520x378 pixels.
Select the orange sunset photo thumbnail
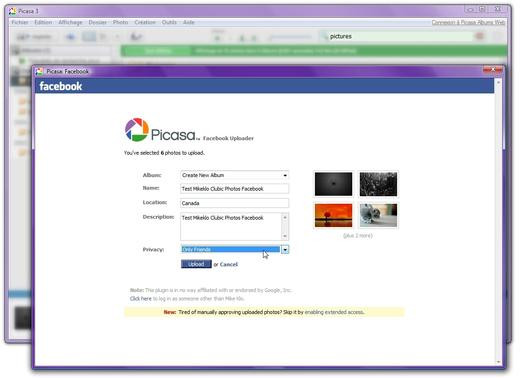pyautogui.click(x=333, y=215)
